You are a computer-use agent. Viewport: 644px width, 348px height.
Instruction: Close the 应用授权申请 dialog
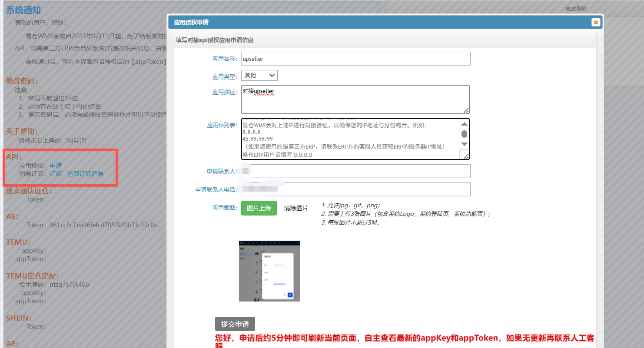pyautogui.click(x=595, y=22)
